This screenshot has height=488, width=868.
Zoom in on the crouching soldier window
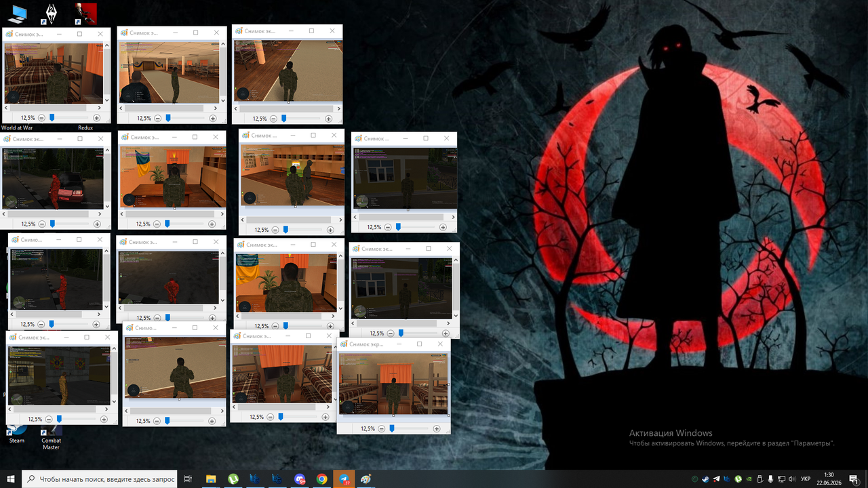213,421
